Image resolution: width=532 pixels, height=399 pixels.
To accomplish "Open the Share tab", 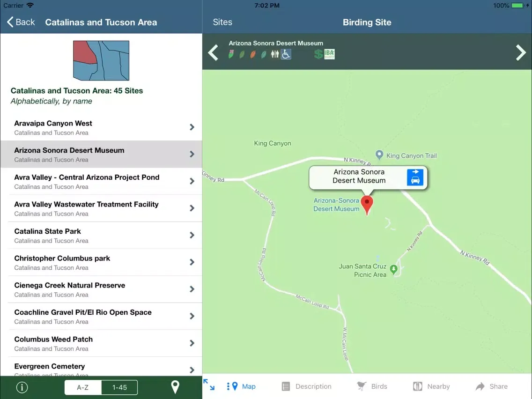I will [x=492, y=386].
